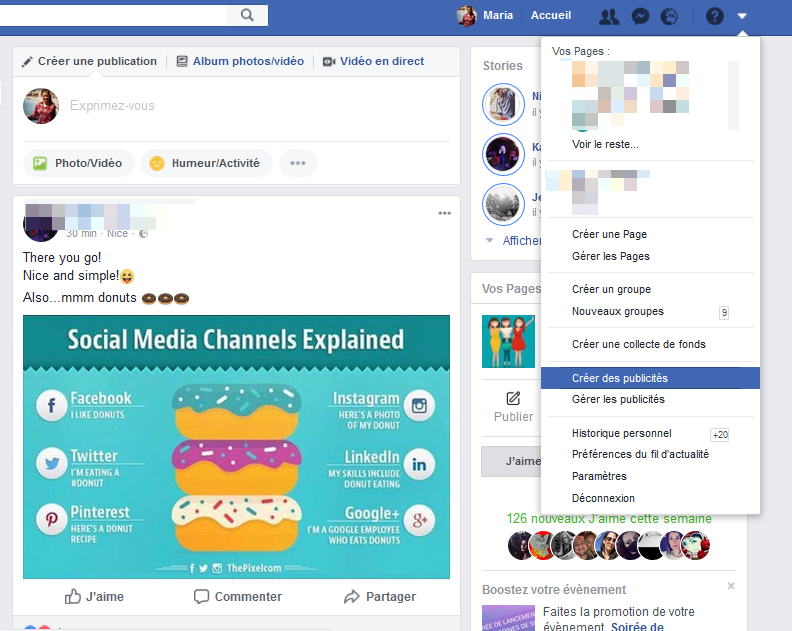The width and height of the screenshot is (792, 631).
Task: Collapse the account dropdown arrow
Action: pyautogui.click(x=742, y=16)
